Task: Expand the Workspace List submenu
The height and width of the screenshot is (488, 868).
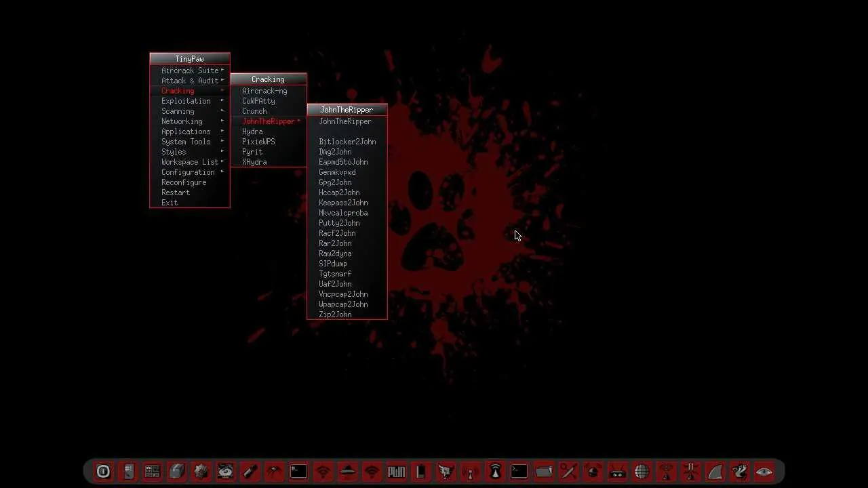Action: pos(190,162)
